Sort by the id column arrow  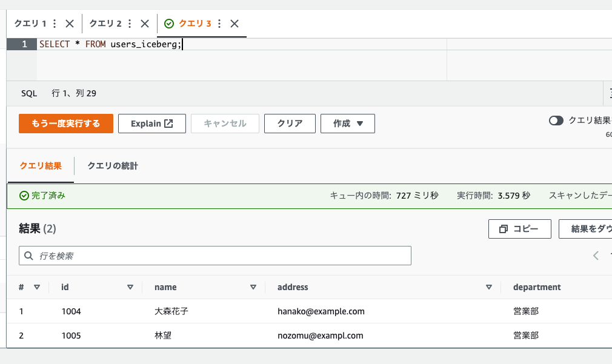[130, 287]
